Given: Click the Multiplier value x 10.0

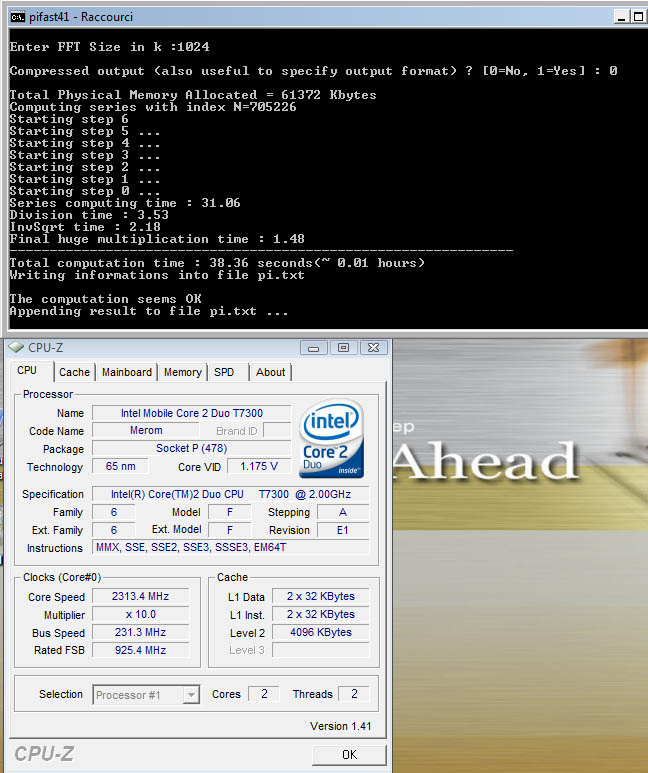Looking at the screenshot, I should [141, 615].
